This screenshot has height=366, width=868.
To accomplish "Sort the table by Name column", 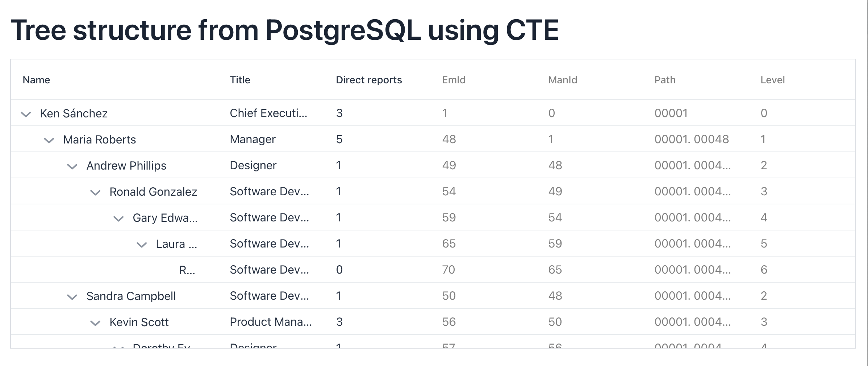I will [36, 80].
